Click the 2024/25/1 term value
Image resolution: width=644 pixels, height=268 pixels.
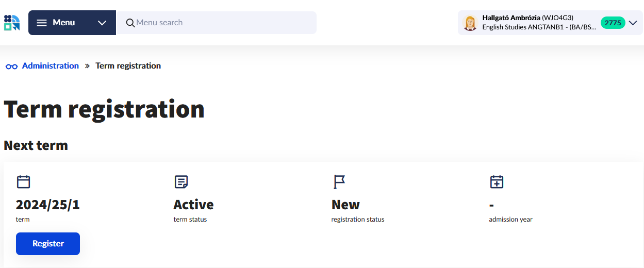tap(48, 205)
